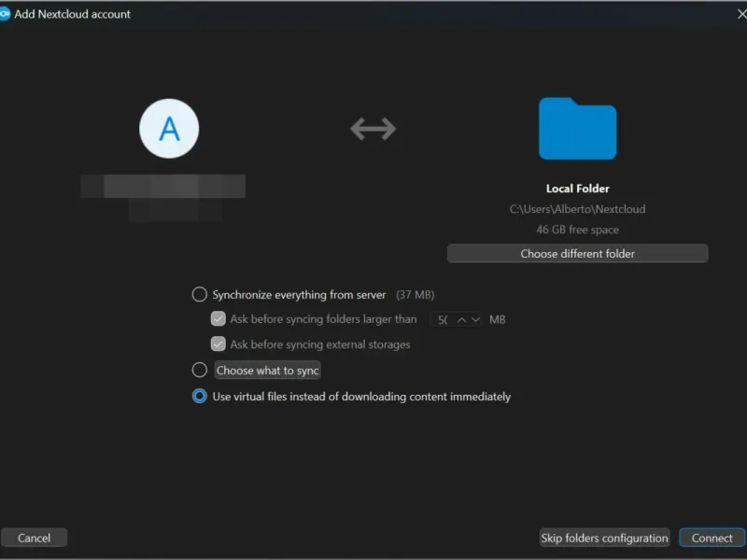Toggle Ask before syncing folders larger than

pyautogui.click(x=218, y=318)
